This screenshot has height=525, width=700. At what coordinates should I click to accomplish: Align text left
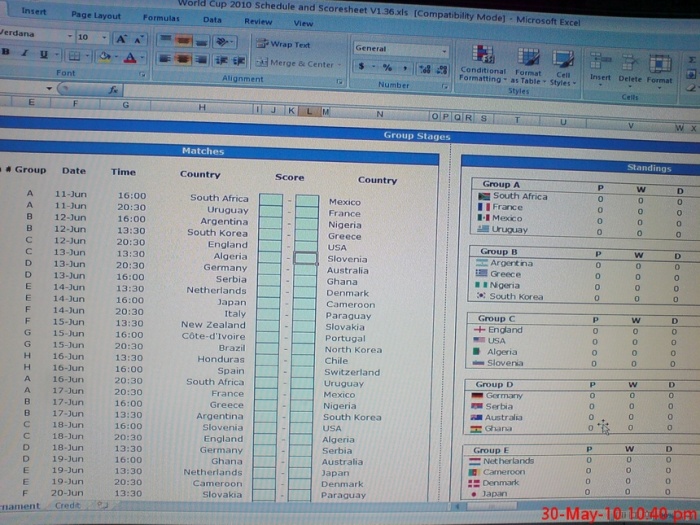165,58
